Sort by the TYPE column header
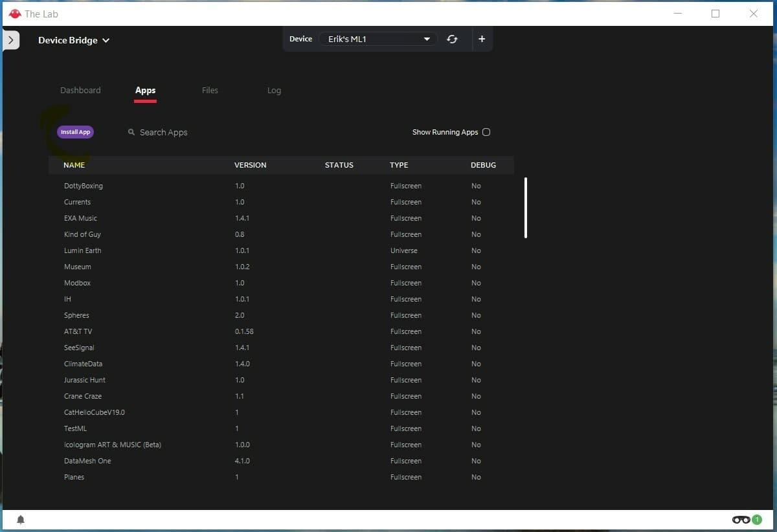The image size is (777, 532). click(x=399, y=165)
